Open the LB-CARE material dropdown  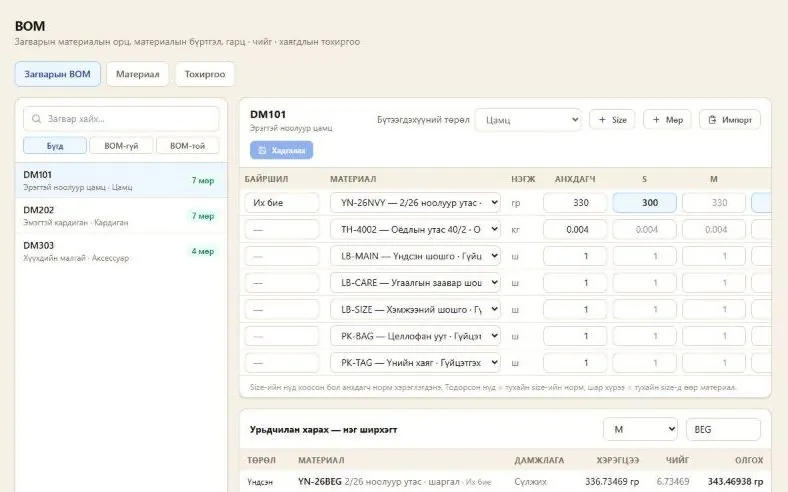pos(415,282)
